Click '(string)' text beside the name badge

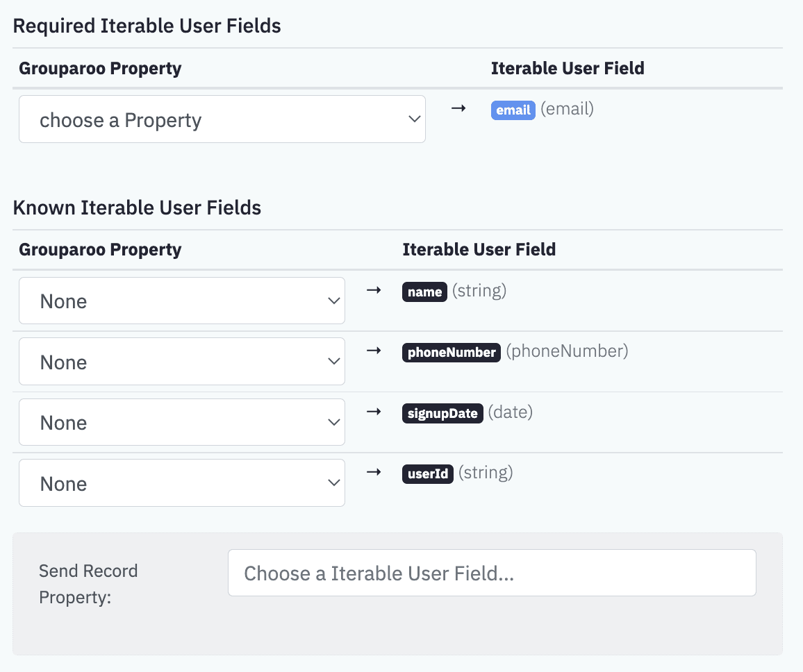pos(479,291)
